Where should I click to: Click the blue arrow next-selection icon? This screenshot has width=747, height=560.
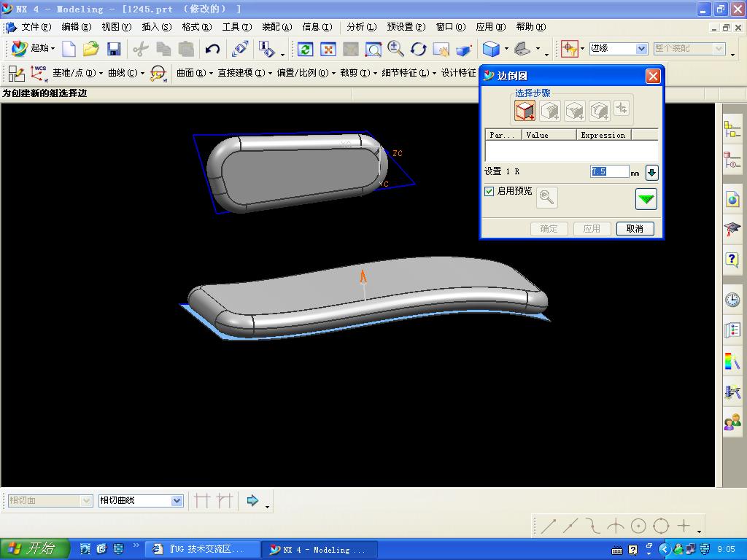coord(252,500)
